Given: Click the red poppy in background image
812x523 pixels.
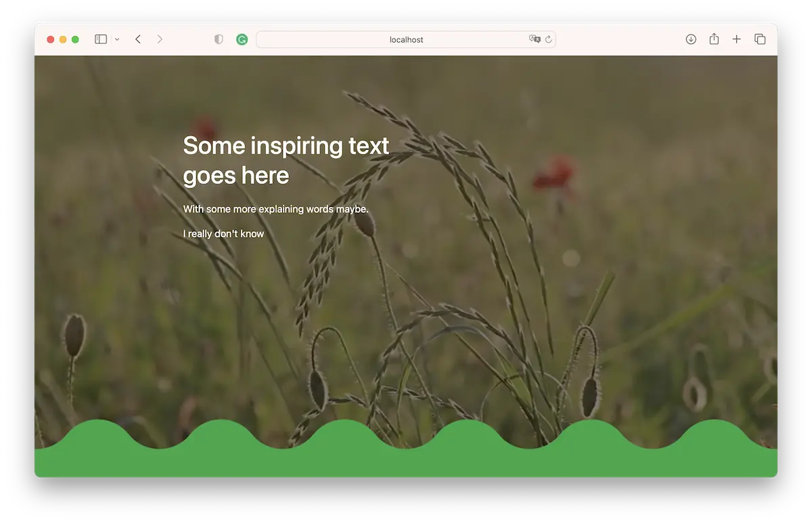Looking at the screenshot, I should tap(554, 174).
